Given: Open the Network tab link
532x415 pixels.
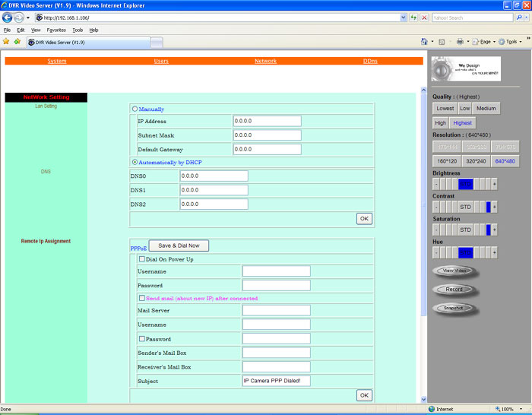Looking at the screenshot, I should (x=265, y=61).
